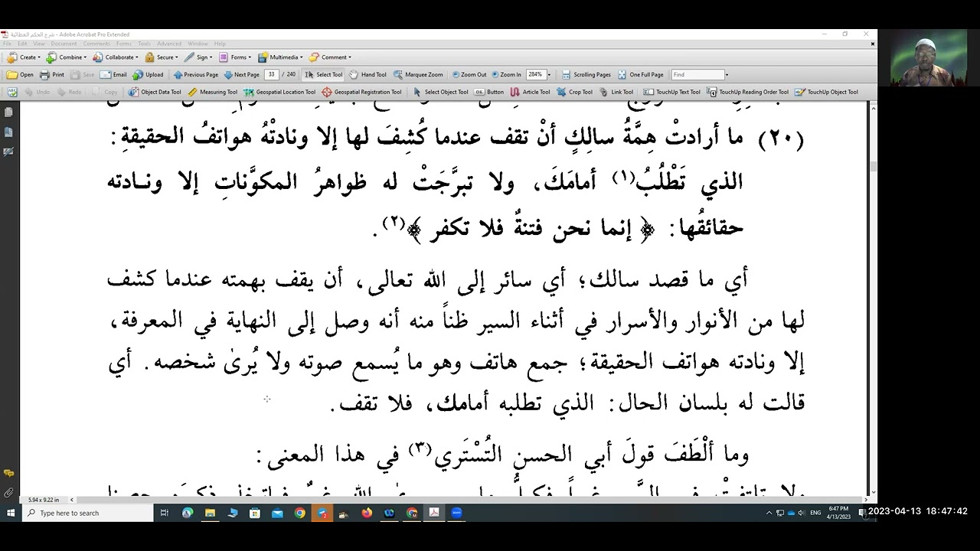
Task: Expand the Multimedia dropdown
Action: point(280,57)
